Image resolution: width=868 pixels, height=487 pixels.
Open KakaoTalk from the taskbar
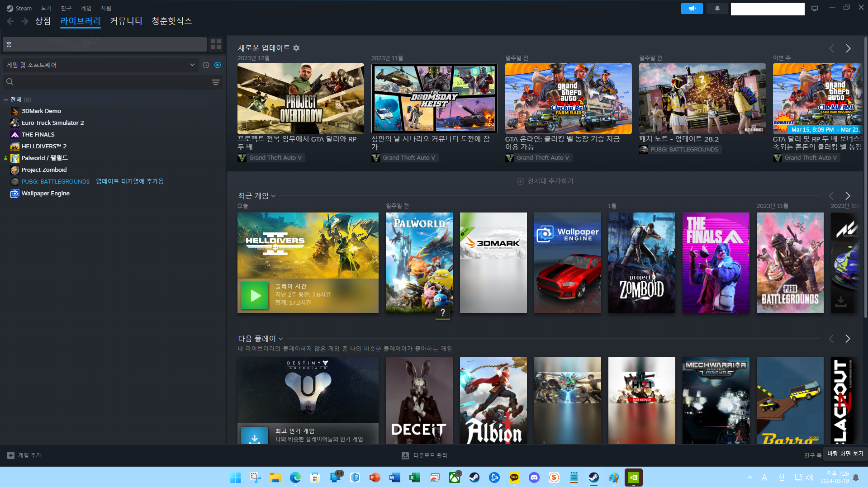(x=514, y=478)
